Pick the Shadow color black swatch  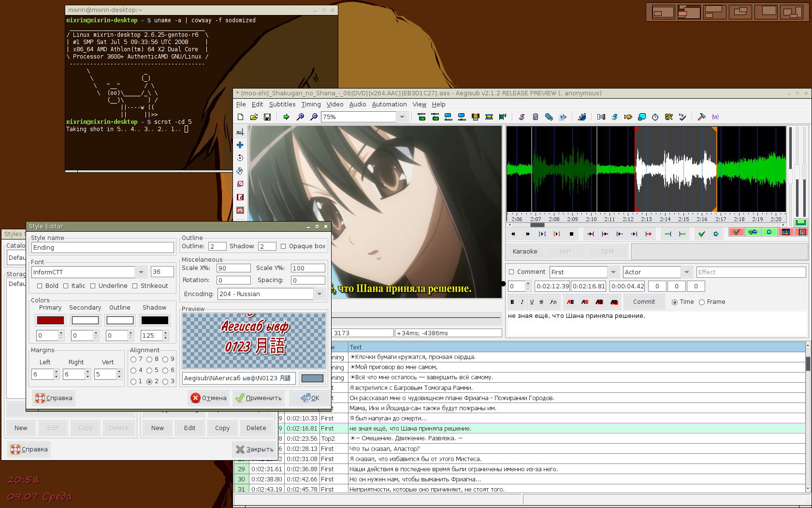tap(155, 320)
